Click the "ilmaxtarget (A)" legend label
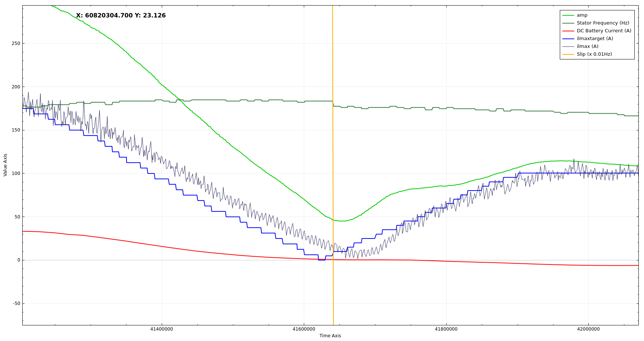The height and width of the screenshot is (341, 644). pos(595,39)
